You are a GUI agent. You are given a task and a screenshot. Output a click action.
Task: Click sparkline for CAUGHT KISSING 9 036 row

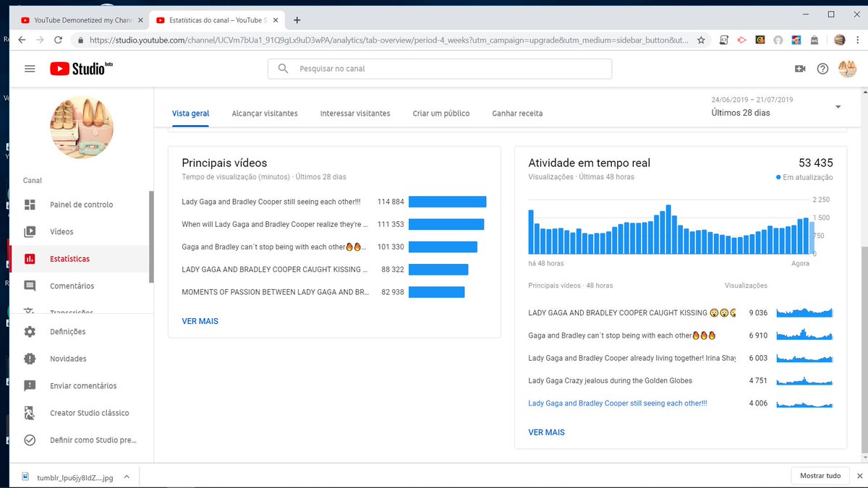(804, 313)
